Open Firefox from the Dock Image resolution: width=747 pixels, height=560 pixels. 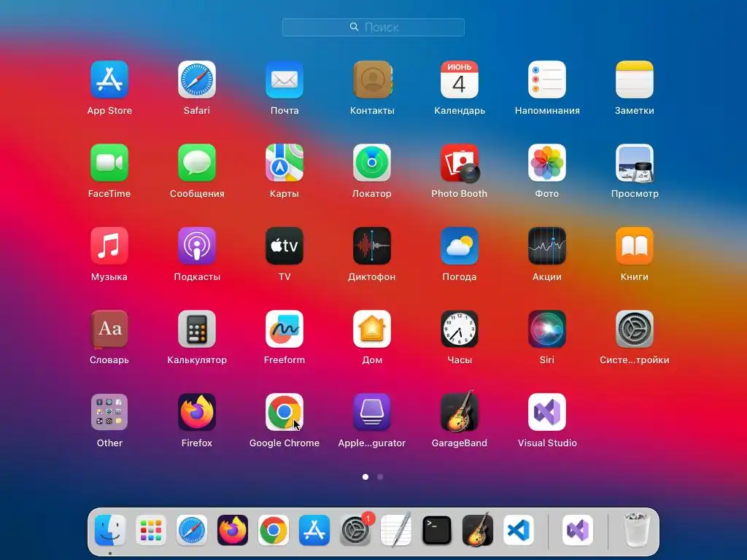point(233,530)
